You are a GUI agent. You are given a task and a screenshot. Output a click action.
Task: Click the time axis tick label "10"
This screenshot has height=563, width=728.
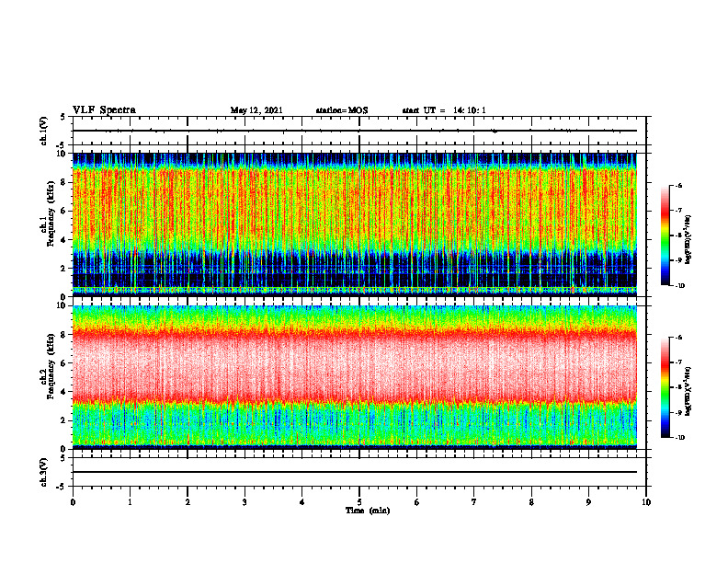[646, 502]
